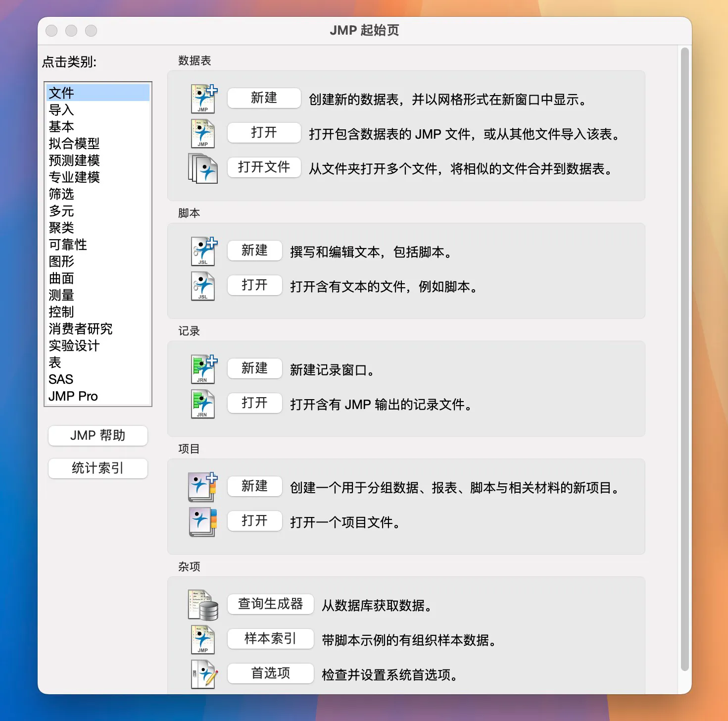This screenshot has height=721, width=728.
Task: Click 打开 button in 数据表 section
Action: click(x=264, y=133)
